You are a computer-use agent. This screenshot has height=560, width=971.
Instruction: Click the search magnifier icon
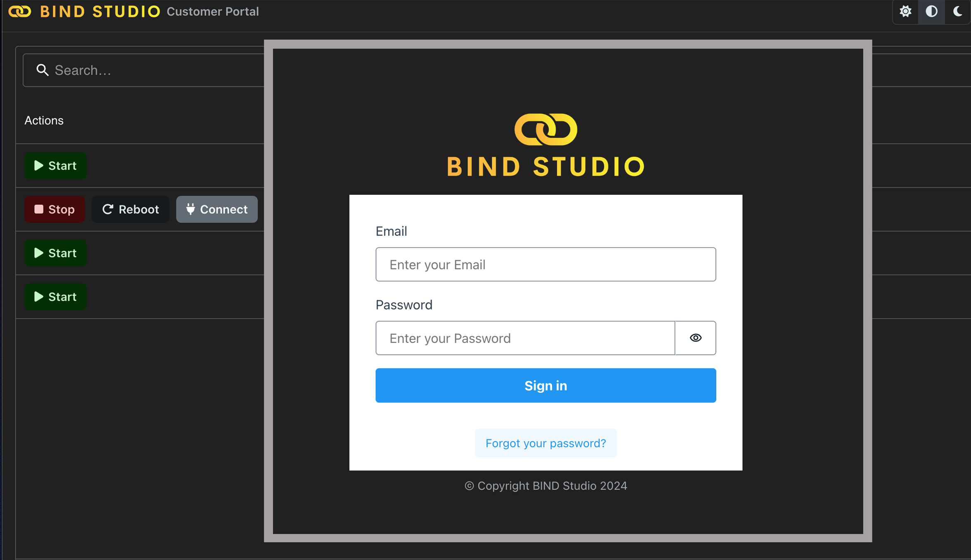click(42, 70)
